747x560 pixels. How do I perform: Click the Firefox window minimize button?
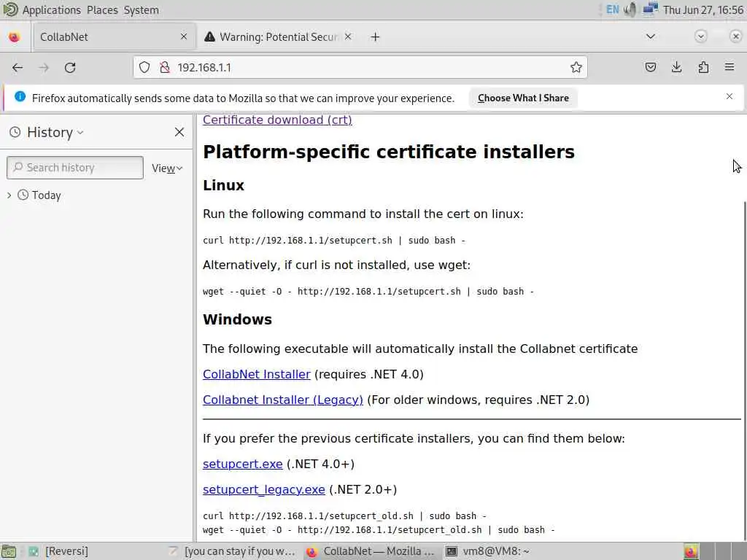[x=700, y=36]
